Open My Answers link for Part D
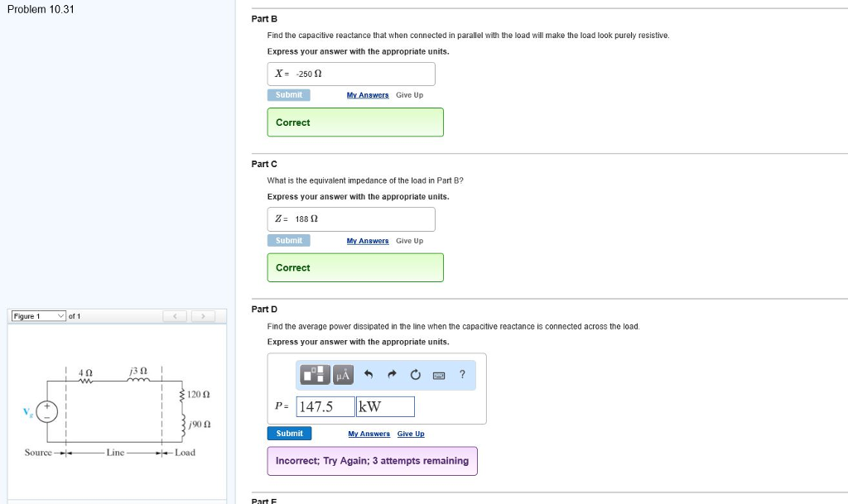The height and width of the screenshot is (504, 848). point(369,434)
